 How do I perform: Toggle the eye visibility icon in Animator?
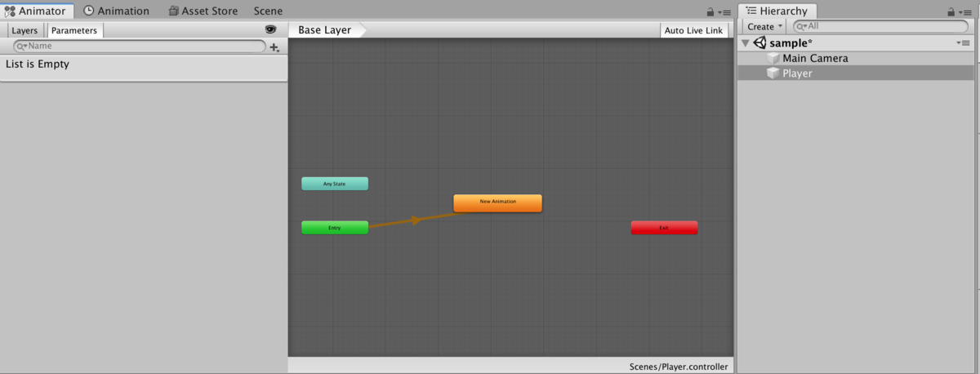[271, 29]
